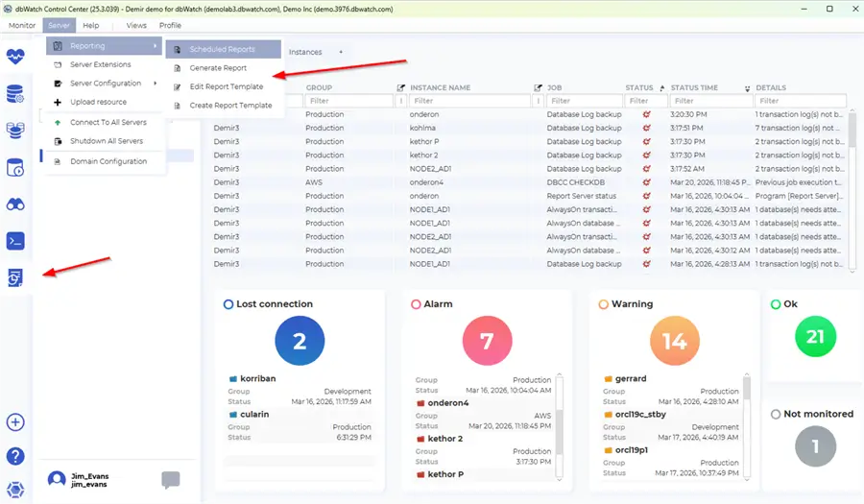Sort by the GROUP column header
Viewport: 864px width, 504px height.
coord(319,87)
